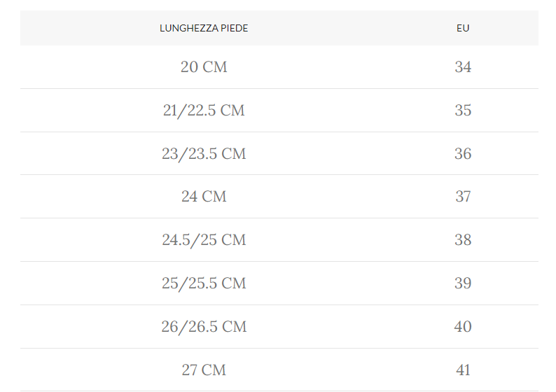This screenshot has height=392, width=556.
Task: Click the 24 CM length cell
Action: [x=204, y=197]
